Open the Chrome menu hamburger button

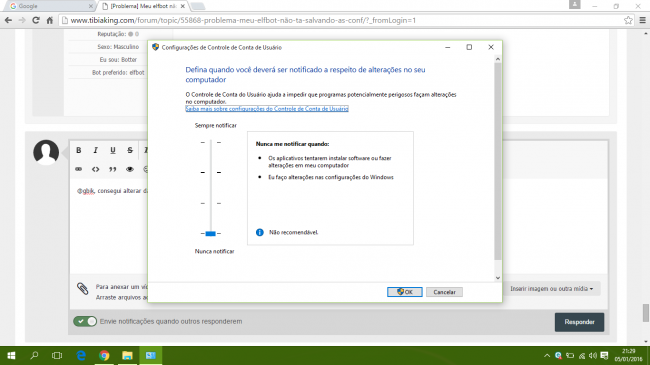click(642, 20)
